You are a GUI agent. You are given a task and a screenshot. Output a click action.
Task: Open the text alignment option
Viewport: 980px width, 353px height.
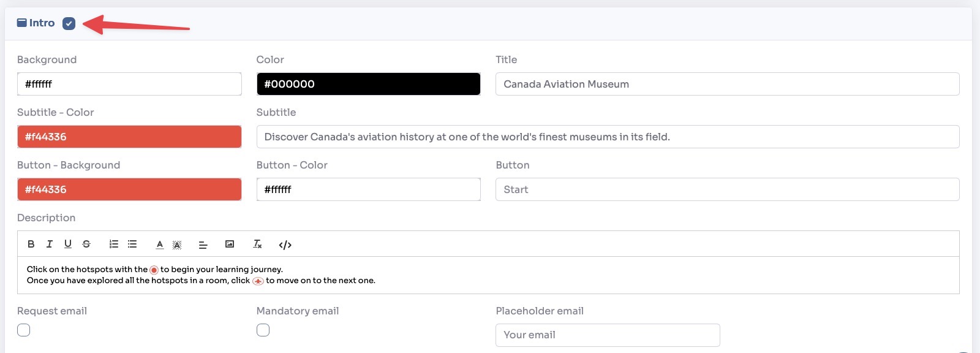(203, 245)
